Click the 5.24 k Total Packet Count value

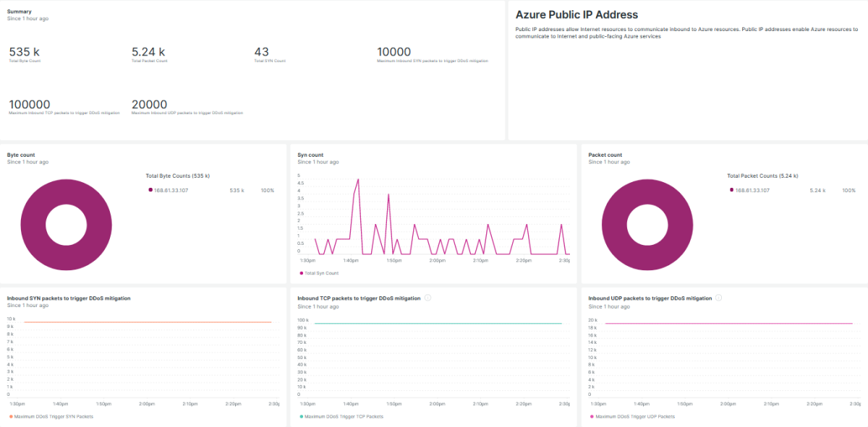point(148,52)
